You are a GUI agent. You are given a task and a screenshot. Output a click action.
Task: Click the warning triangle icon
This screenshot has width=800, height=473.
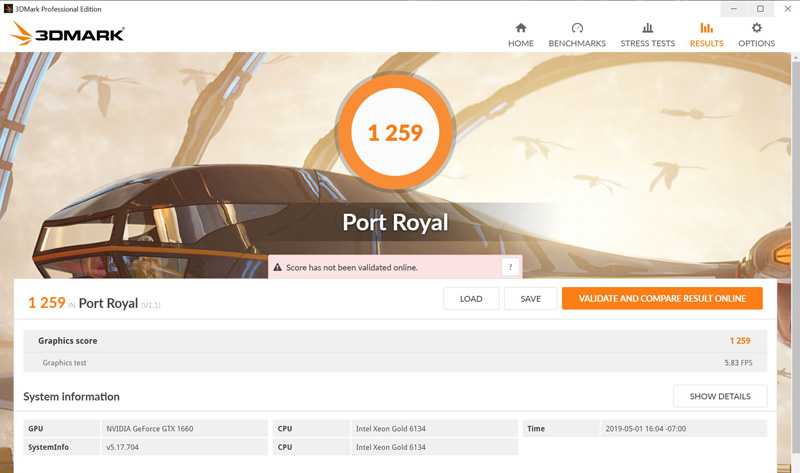[278, 268]
